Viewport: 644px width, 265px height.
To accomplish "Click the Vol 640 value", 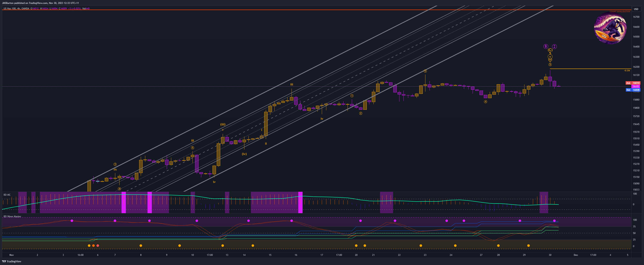I will click(x=86, y=9).
